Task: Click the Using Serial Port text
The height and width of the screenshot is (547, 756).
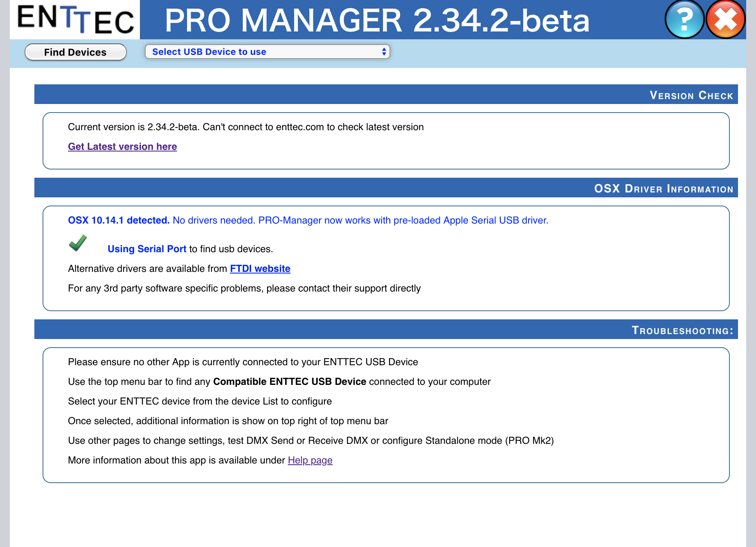Action: (x=147, y=249)
